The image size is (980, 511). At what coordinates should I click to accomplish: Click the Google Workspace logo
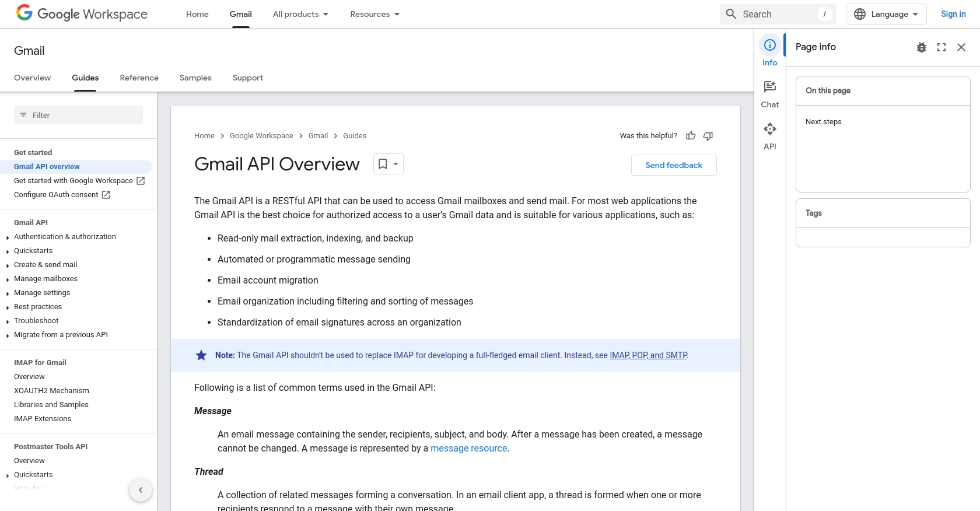coord(82,14)
